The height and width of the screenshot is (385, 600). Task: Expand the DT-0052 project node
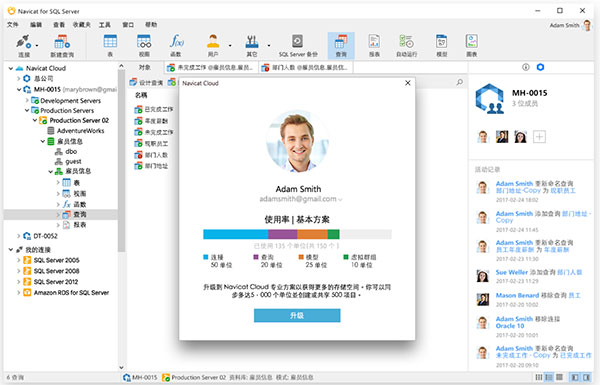18,236
